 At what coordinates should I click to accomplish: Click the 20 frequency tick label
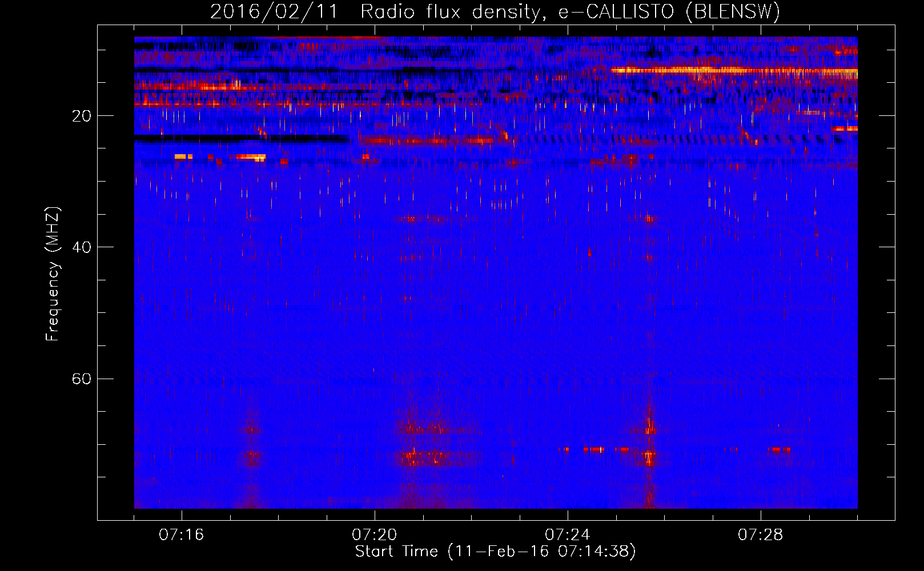(82, 116)
